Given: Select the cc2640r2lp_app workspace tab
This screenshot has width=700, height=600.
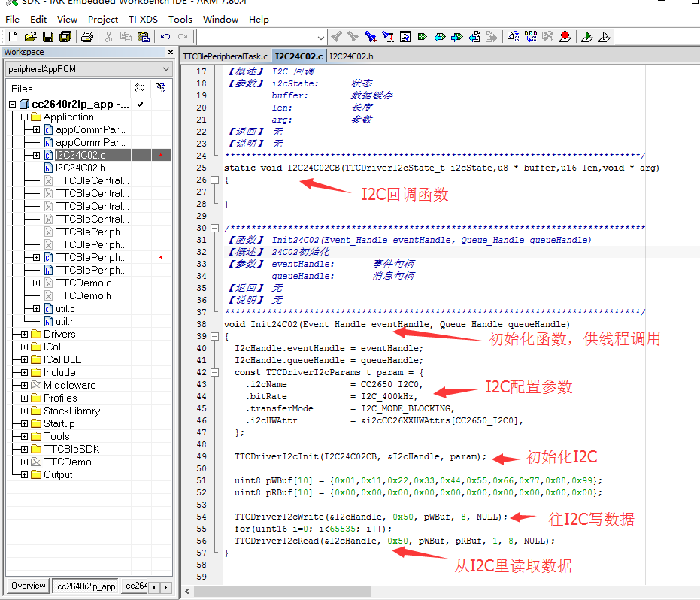Looking at the screenshot, I should pos(86,586).
